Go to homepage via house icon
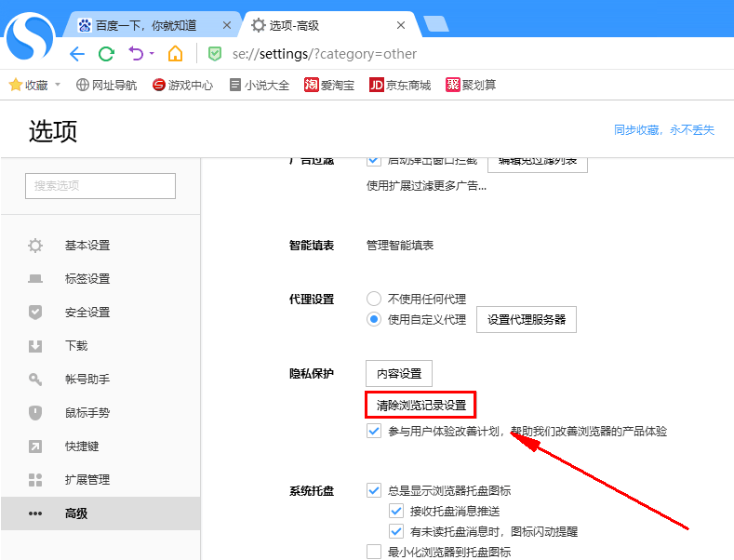This screenshot has height=560, width=734. click(175, 54)
